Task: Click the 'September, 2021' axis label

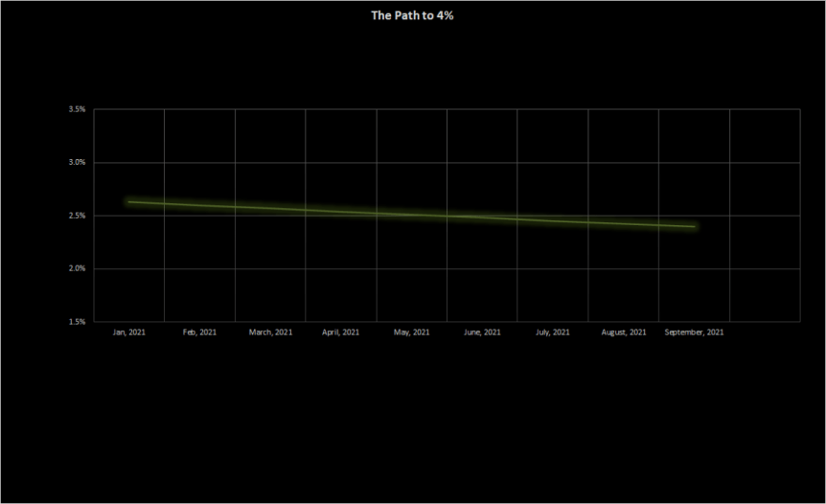Action: coord(694,332)
